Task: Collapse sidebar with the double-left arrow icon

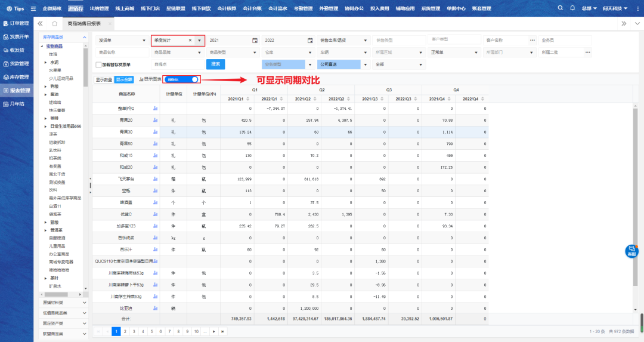Action: coord(40,23)
